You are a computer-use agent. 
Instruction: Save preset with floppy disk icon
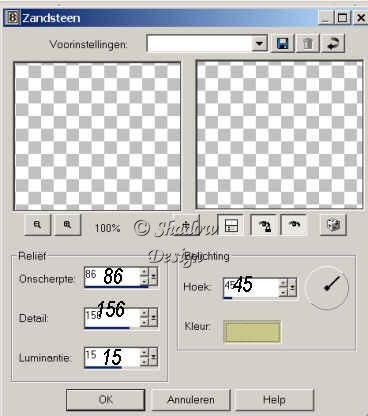click(283, 43)
